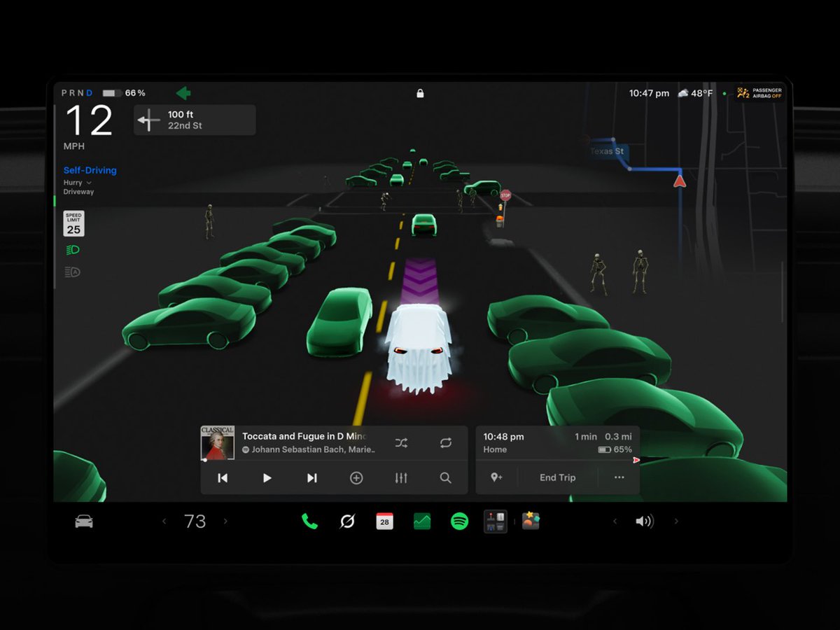Search media with the magnifier icon
840x630 pixels.
coord(445,478)
